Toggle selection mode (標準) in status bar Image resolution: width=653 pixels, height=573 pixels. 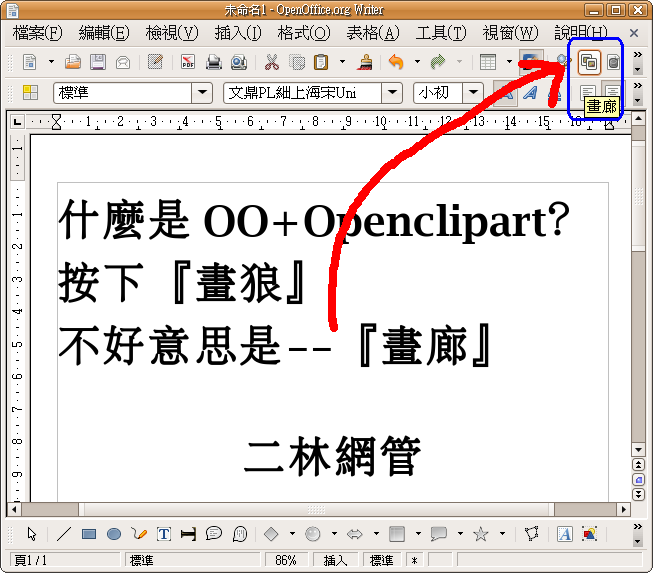[381, 561]
